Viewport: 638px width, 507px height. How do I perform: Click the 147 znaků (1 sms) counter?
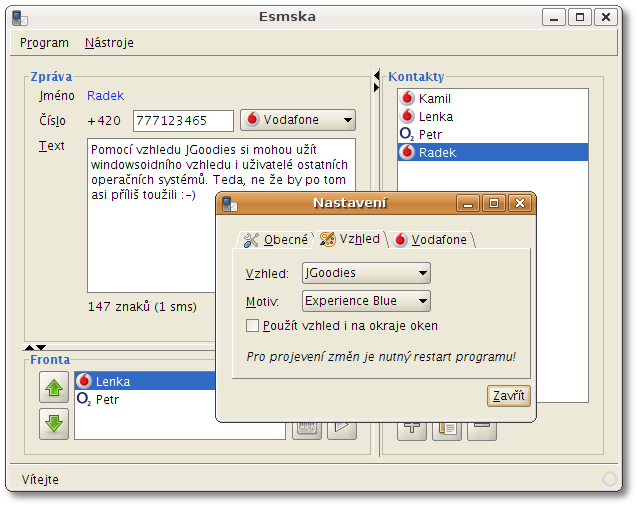coord(142,306)
